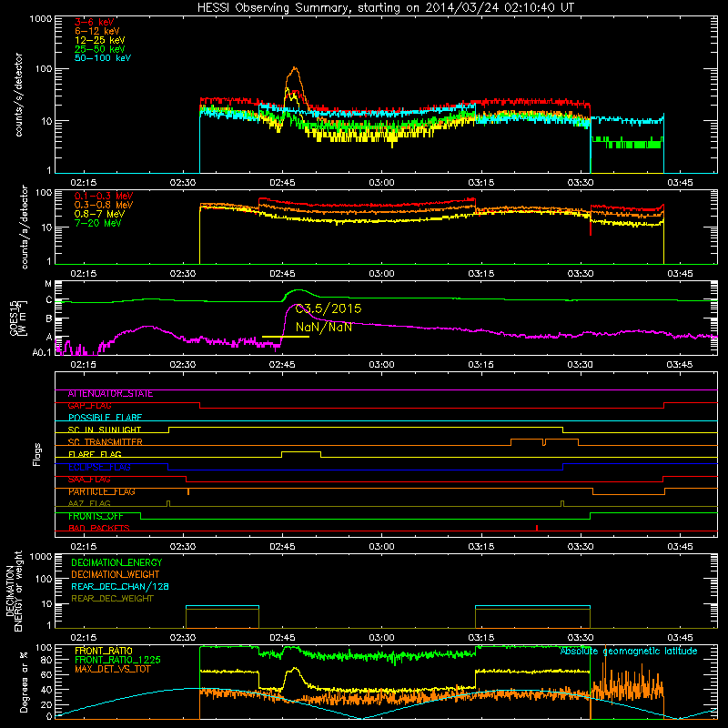Select the red 3-6 keV legend label

pyautogui.click(x=95, y=22)
